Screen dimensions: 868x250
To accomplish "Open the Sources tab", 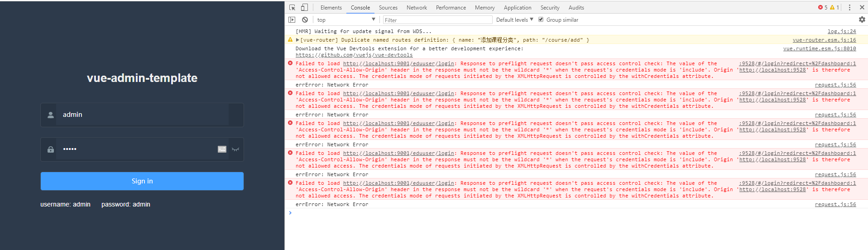I will 388,8.
